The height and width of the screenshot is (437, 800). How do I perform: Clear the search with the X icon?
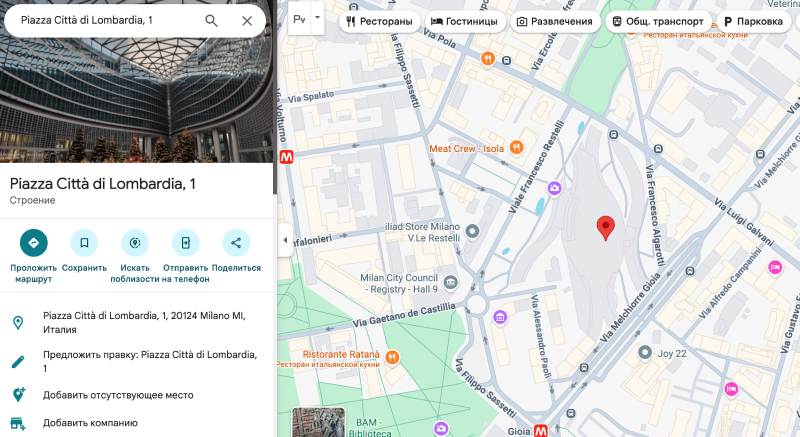[247, 20]
